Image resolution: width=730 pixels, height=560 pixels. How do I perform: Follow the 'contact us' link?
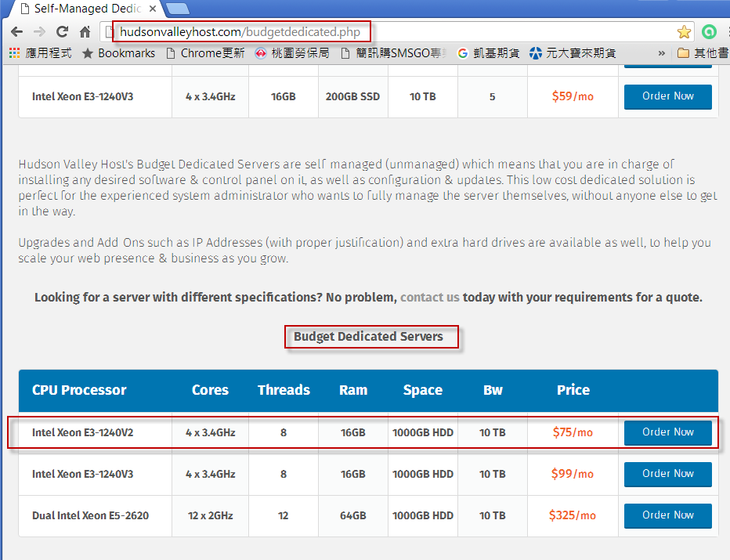(430, 297)
